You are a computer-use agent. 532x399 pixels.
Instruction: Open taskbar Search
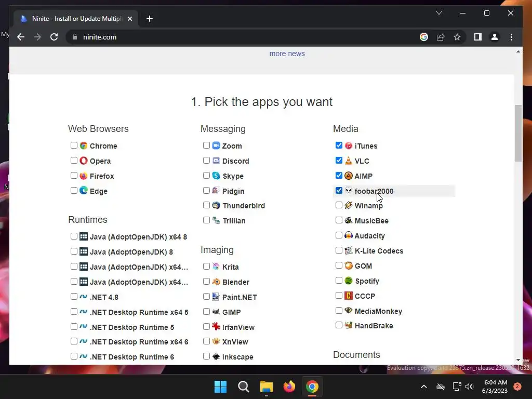pos(244,387)
